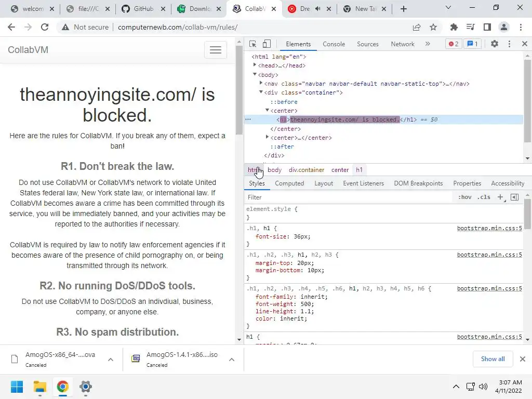Toggle the .cls classes button

click(484, 197)
